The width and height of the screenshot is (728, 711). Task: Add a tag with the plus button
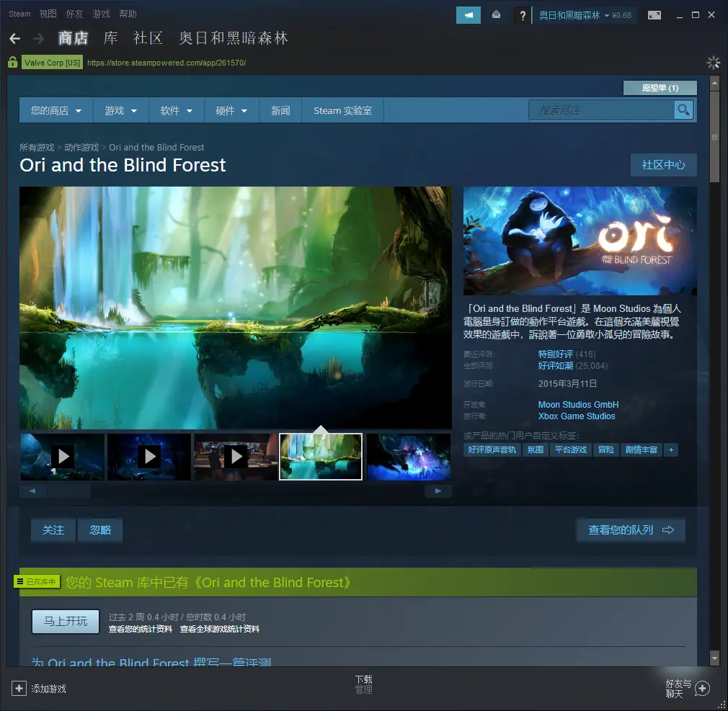671,450
